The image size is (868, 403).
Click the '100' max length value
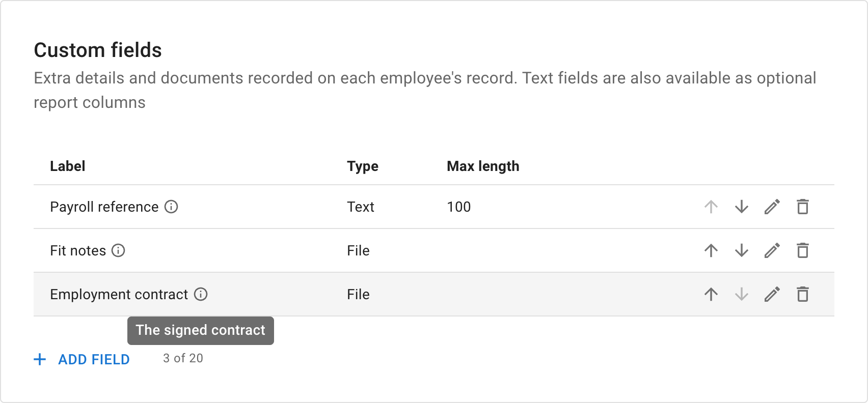coord(459,207)
